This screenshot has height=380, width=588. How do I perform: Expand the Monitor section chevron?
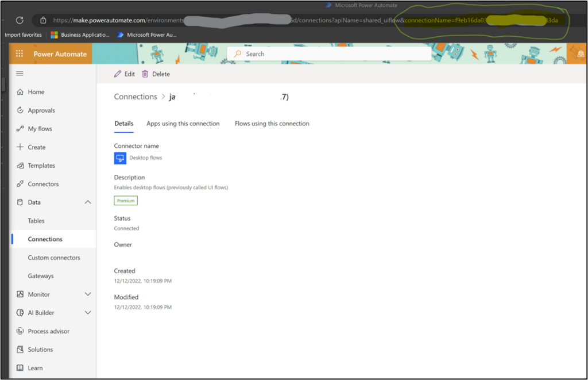pos(88,294)
